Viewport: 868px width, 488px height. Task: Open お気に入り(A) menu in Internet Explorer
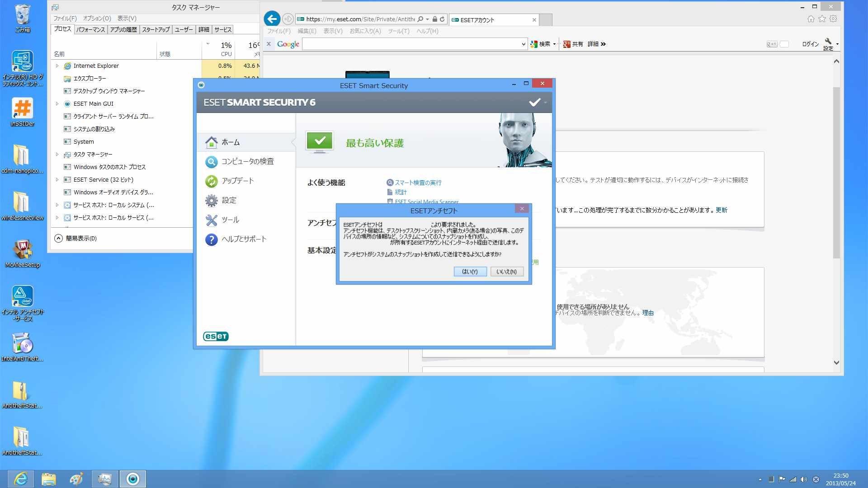point(365,31)
